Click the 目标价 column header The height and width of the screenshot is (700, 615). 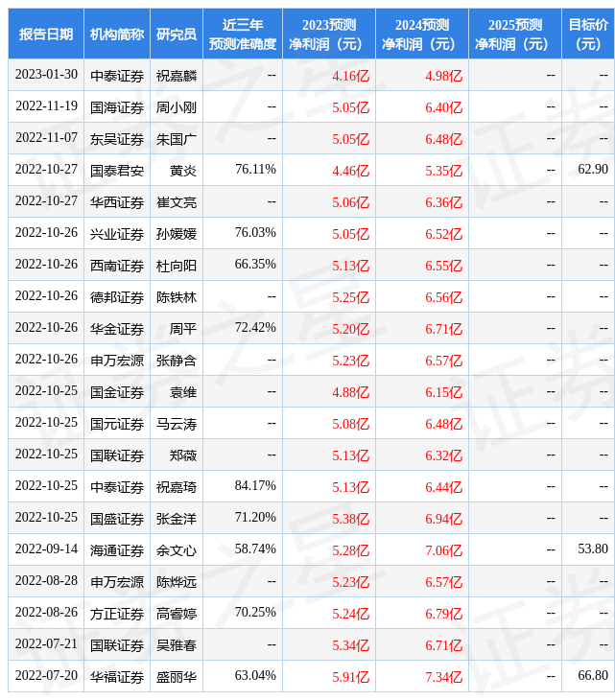coord(588,34)
